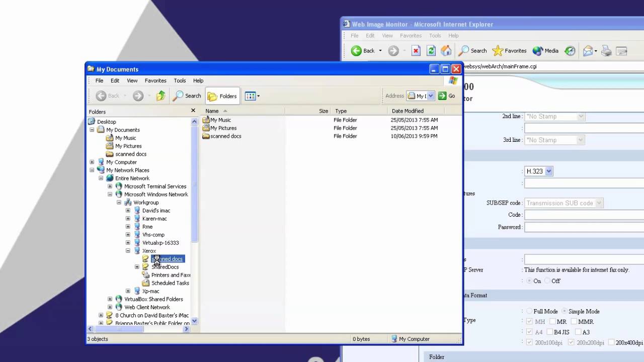Viewport: 644px width, 362px height.
Task: Click the History icon in Internet Explorer
Action: (x=570, y=51)
